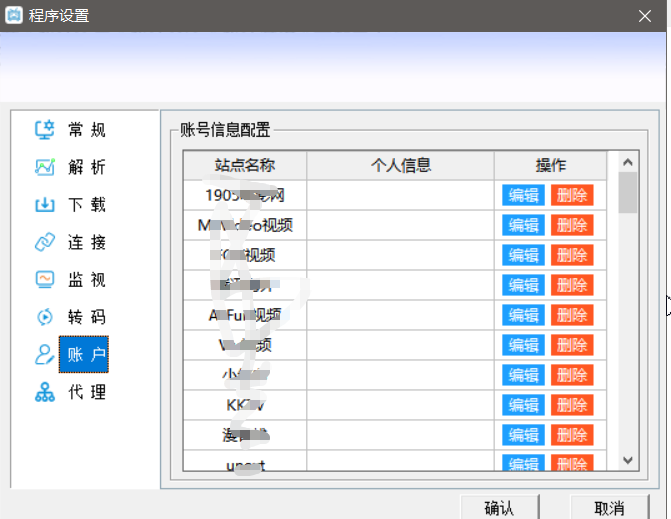Click the account table scrollbar down arrow
The width and height of the screenshot is (671, 519).
pyautogui.click(x=628, y=460)
